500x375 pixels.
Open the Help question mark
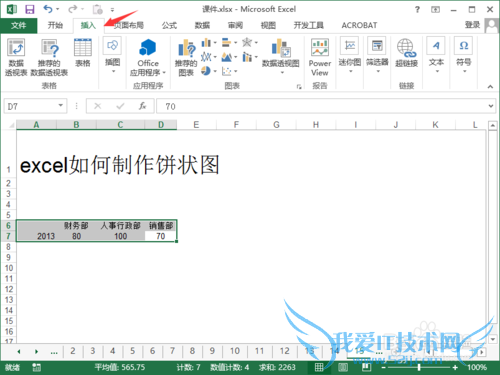point(417,9)
